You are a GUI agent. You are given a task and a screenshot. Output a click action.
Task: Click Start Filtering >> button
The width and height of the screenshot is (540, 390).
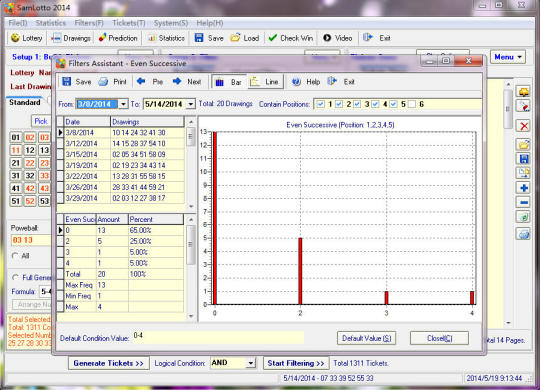pos(296,363)
